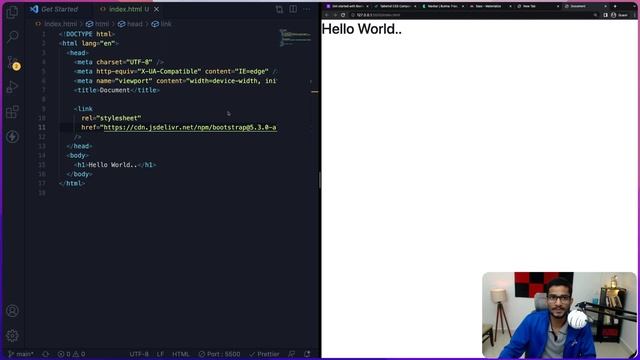Click the closing head tag line
This screenshot has height=360, width=640.
80,146
